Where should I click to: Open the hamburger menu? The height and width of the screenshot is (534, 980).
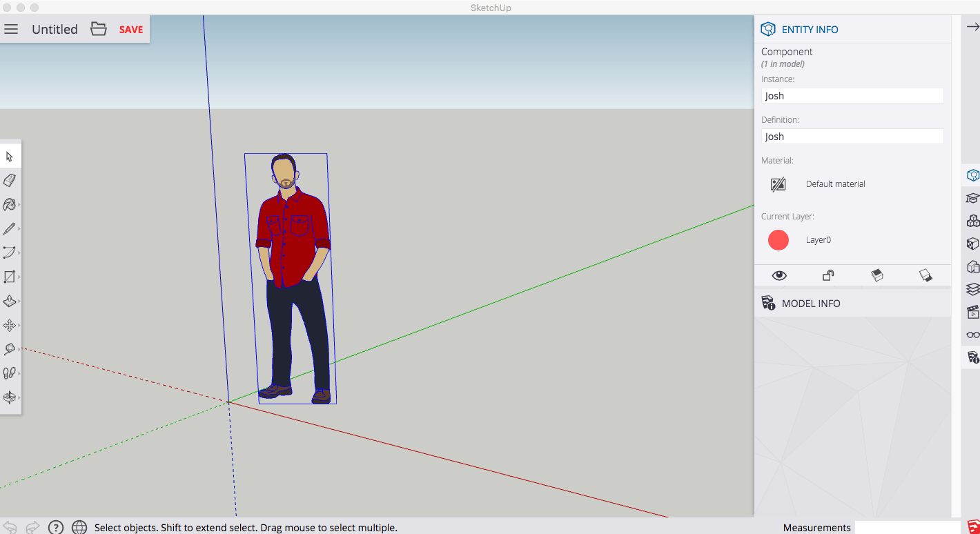click(x=10, y=29)
